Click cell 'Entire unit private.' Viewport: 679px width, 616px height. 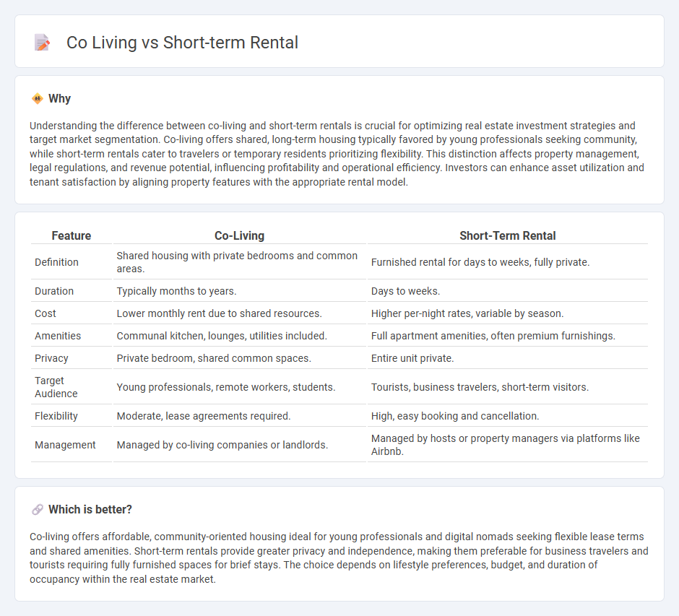508,358
